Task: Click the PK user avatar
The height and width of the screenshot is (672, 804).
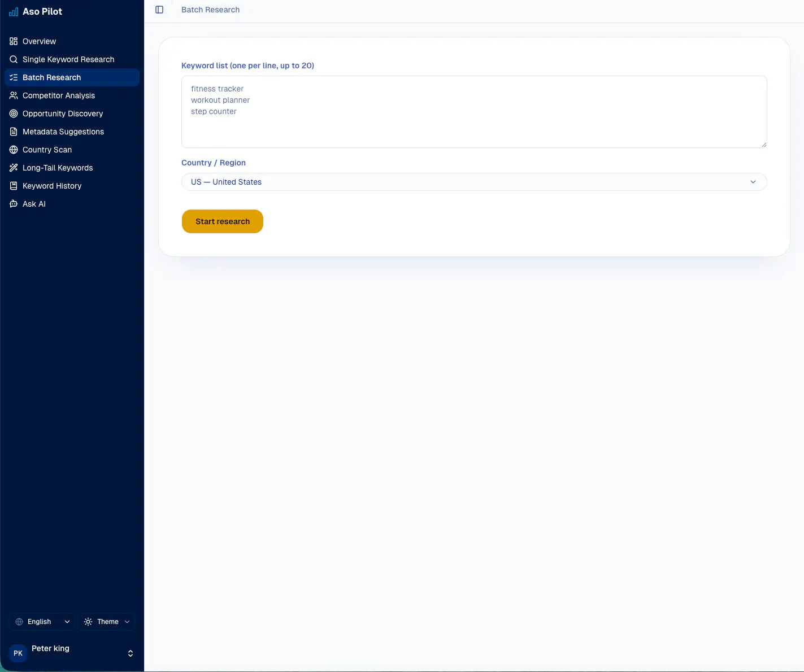Action: pos(18,653)
